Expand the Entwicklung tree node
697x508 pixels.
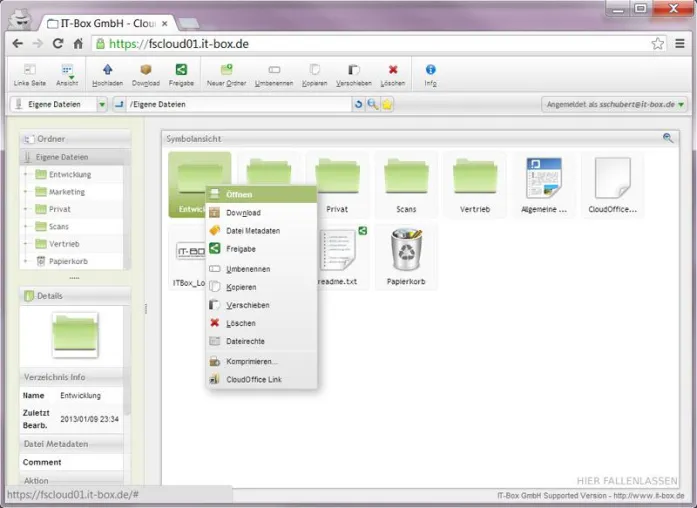coord(26,174)
